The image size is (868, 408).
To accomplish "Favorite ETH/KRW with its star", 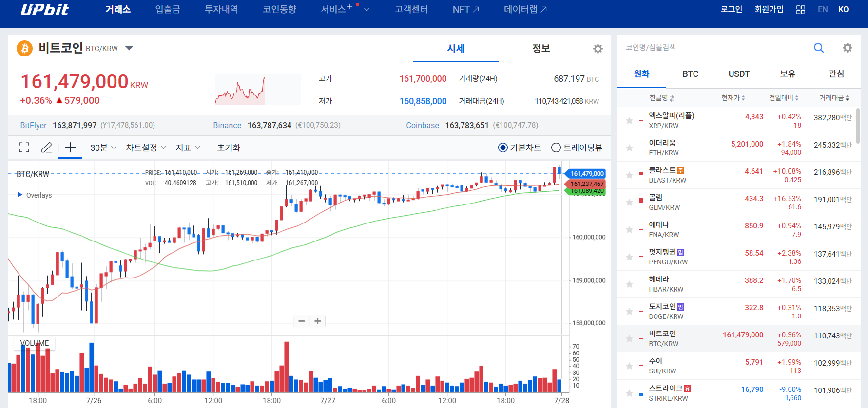I will tap(629, 148).
